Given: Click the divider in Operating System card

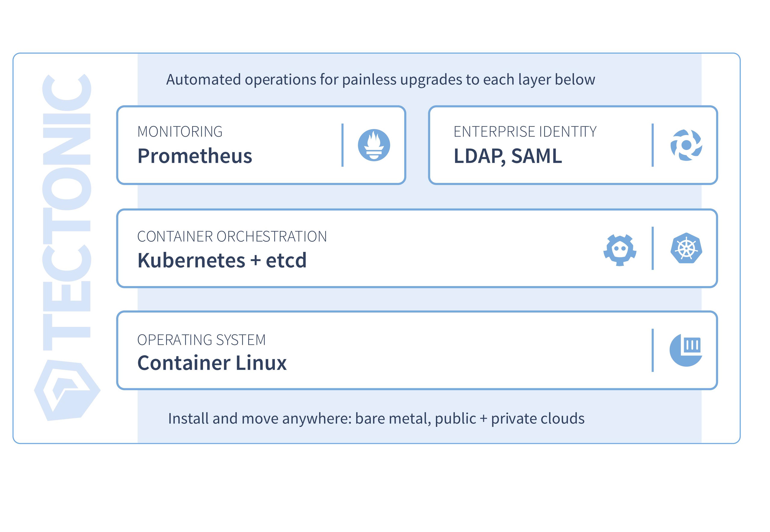Looking at the screenshot, I should 653,350.
